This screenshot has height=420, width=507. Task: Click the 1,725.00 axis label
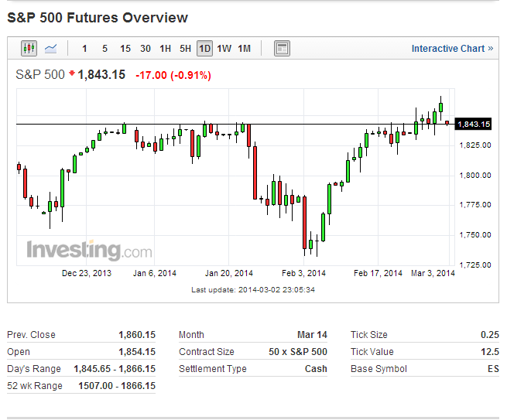point(475,265)
